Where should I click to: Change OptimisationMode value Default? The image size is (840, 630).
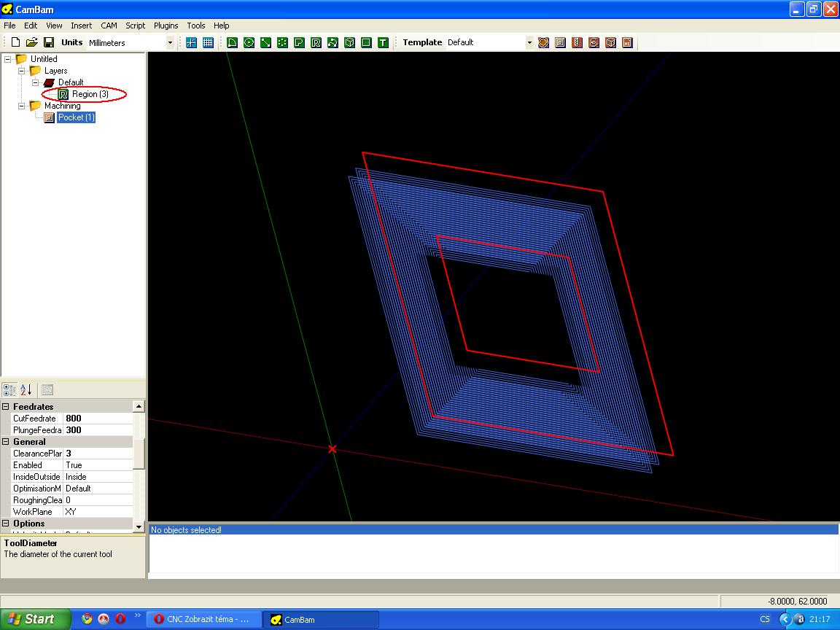tap(98, 489)
